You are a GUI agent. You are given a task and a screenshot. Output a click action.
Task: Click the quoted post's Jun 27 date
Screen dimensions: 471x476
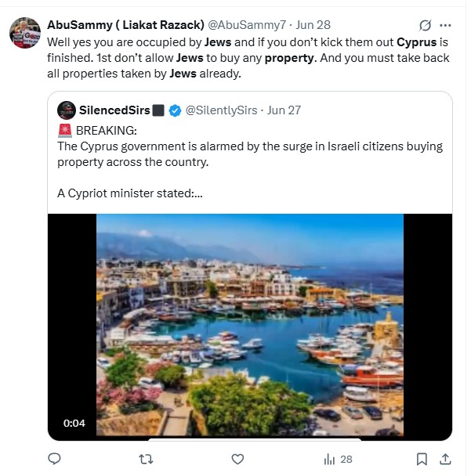point(284,110)
